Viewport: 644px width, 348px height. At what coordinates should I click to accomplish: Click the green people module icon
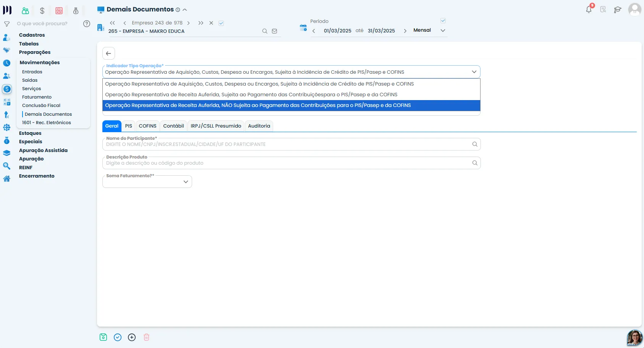[x=26, y=11]
